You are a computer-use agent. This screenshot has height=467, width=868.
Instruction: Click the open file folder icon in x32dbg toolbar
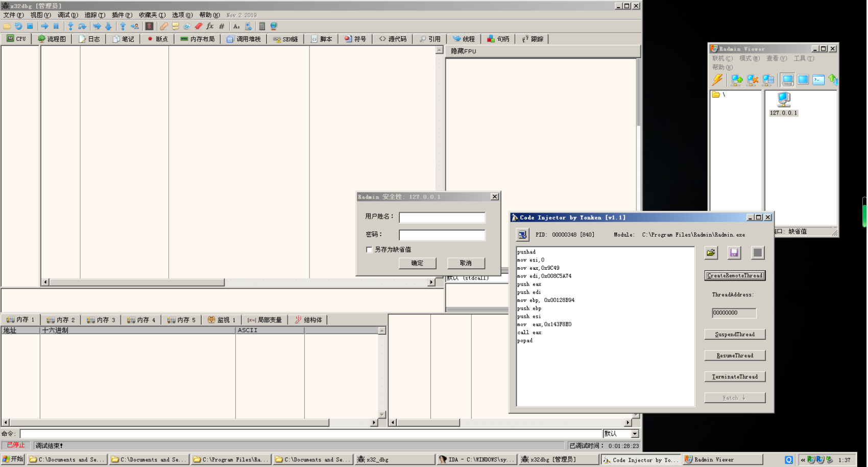(x=7, y=26)
